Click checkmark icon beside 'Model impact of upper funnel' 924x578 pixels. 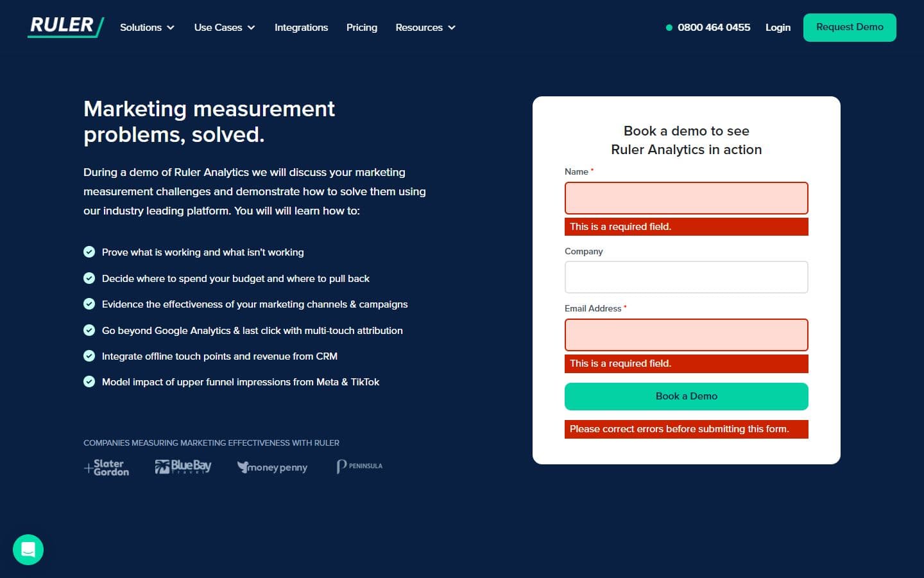coord(89,381)
